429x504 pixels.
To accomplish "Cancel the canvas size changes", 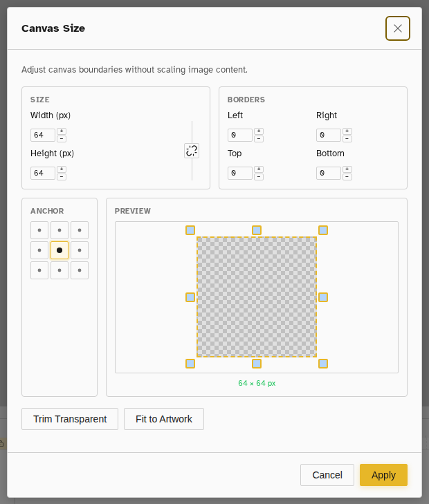I will click(327, 475).
